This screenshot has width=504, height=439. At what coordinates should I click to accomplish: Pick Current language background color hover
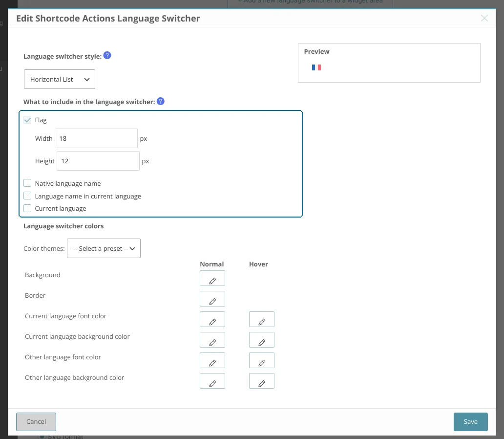coord(262,340)
